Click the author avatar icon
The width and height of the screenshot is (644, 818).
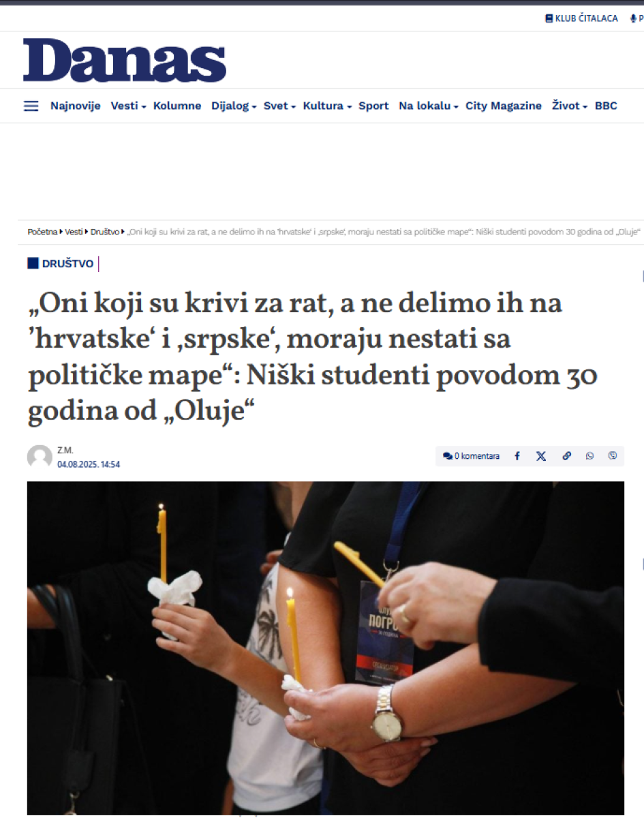click(40, 457)
